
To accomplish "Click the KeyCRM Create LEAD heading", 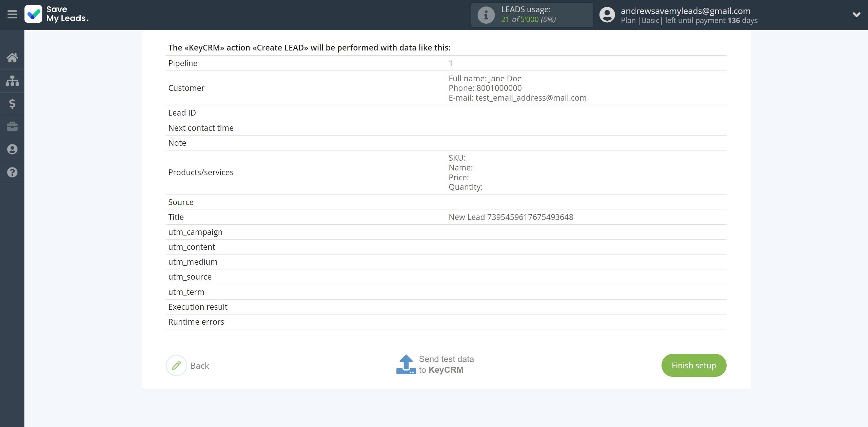I will [x=309, y=48].
